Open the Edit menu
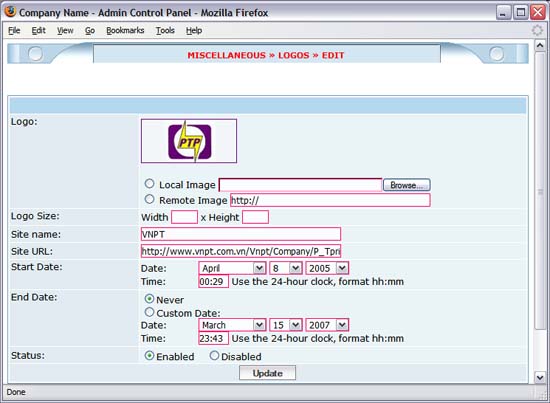The height and width of the screenshot is (403, 550). pyautogui.click(x=39, y=31)
